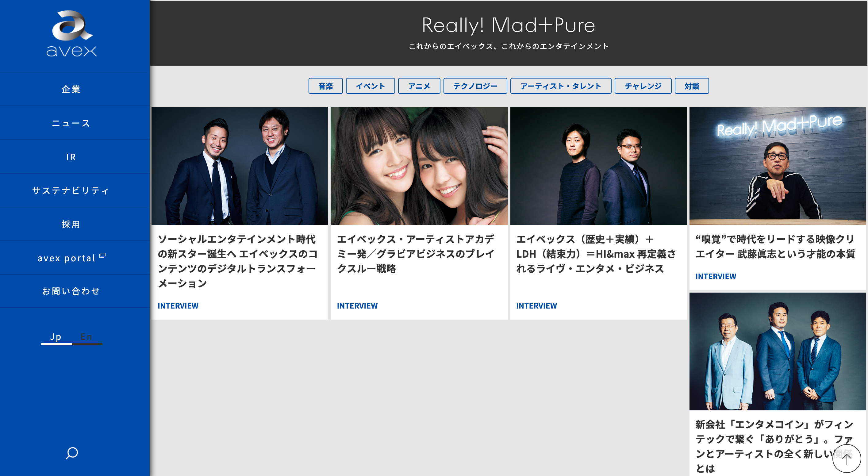Open the 企業 menu item
This screenshot has height=476, width=868.
71,89
